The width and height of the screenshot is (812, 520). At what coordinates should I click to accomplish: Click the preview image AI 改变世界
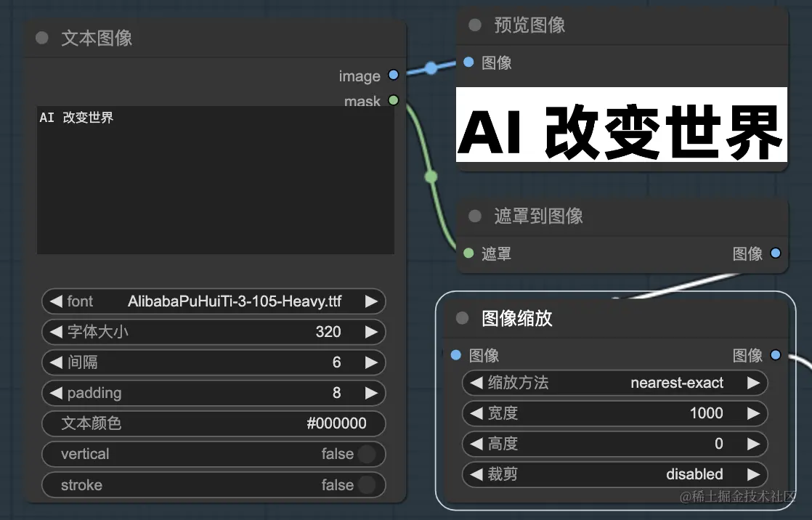[622, 124]
